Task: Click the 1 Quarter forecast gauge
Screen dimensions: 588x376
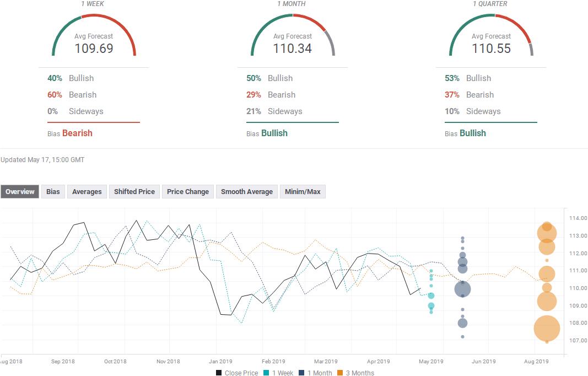Action: click(491, 37)
